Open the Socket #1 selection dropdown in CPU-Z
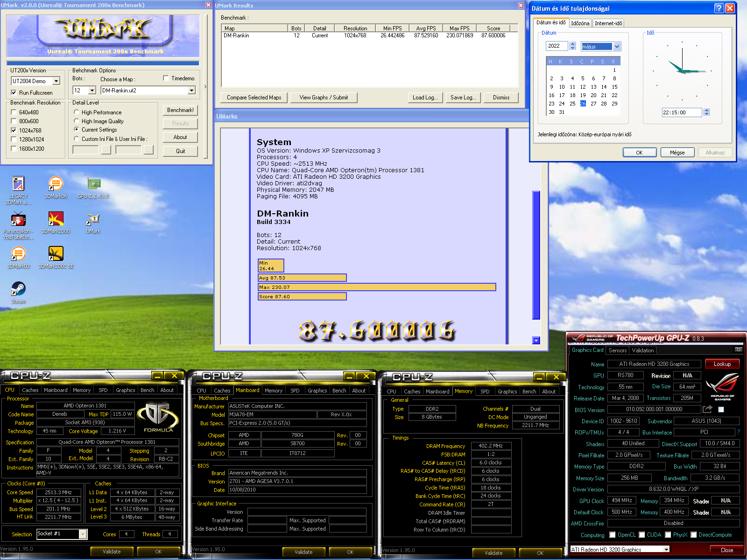Viewport: 747px width, 560px height. point(83,534)
